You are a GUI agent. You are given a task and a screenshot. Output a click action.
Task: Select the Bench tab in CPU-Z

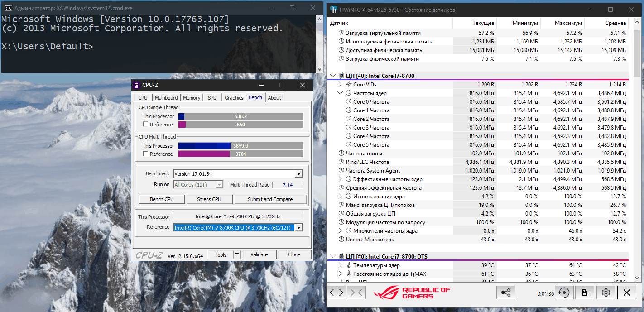255,97
